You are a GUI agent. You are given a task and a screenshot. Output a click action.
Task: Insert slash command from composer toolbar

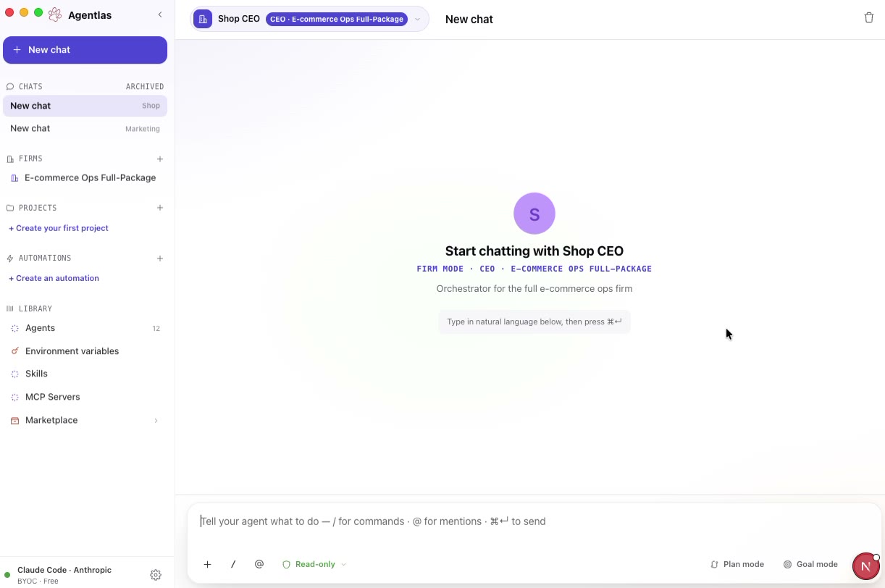click(x=233, y=564)
